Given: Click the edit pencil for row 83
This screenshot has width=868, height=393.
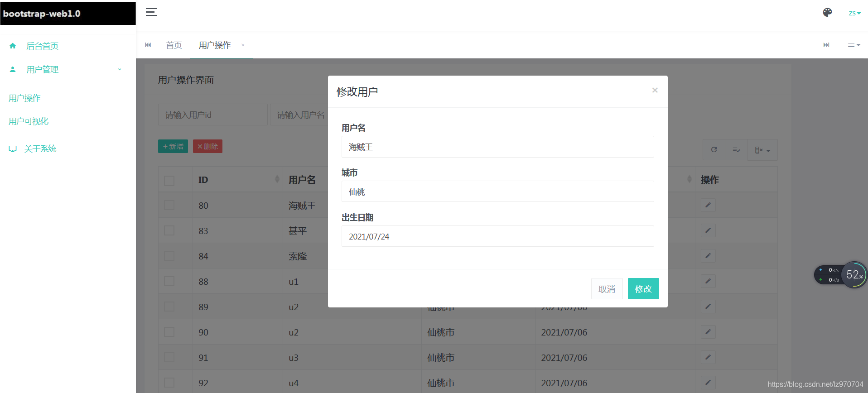Looking at the screenshot, I should pyautogui.click(x=708, y=230).
